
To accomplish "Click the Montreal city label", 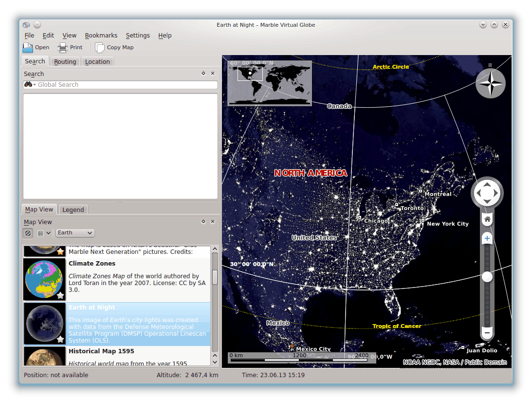I will pos(438,193).
